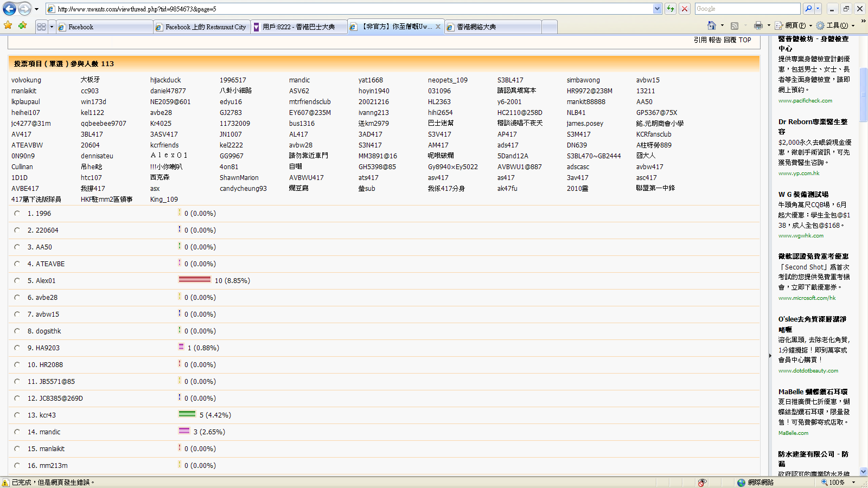The image size is (868, 488).
Task: Pick poll option 9. HA9203
Action: tap(17, 348)
